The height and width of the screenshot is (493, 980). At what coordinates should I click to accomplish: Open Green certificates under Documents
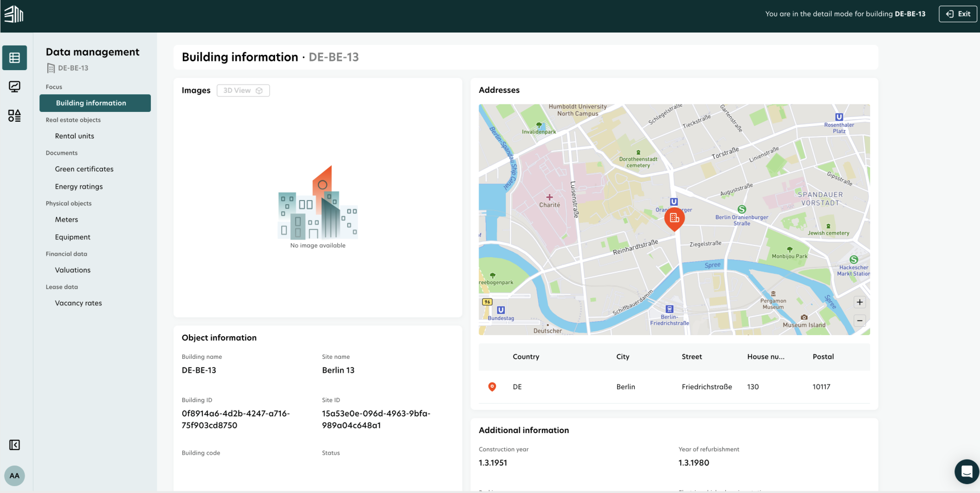pyautogui.click(x=84, y=169)
